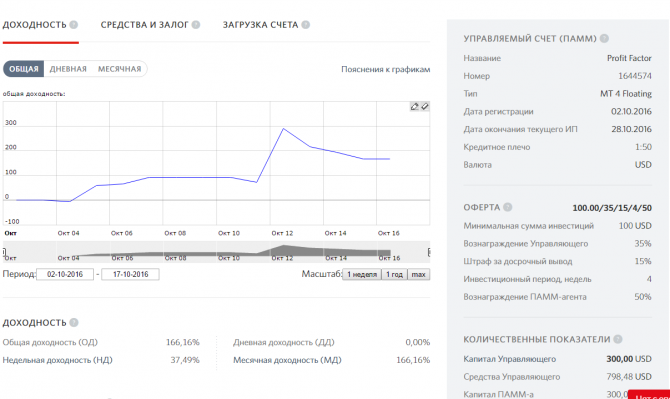Select Дневная доходность value 0,00%
The height and width of the screenshot is (399, 670).
point(417,342)
